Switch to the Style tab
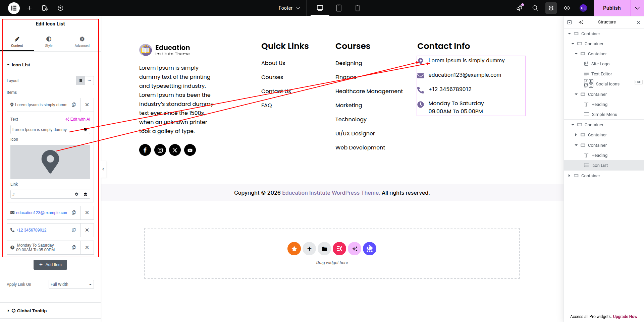Image resolution: width=644 pixels, height=322 pixels. (x=49, y=42)
